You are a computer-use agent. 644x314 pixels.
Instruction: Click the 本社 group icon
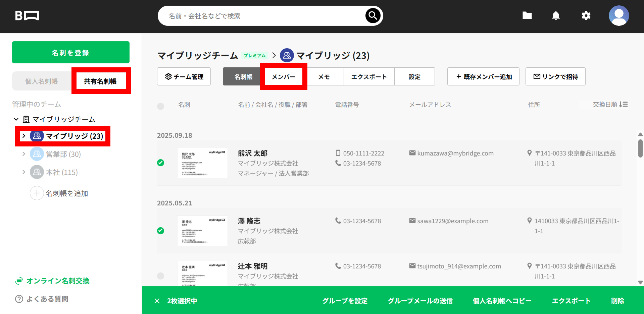tap(37, 172)
